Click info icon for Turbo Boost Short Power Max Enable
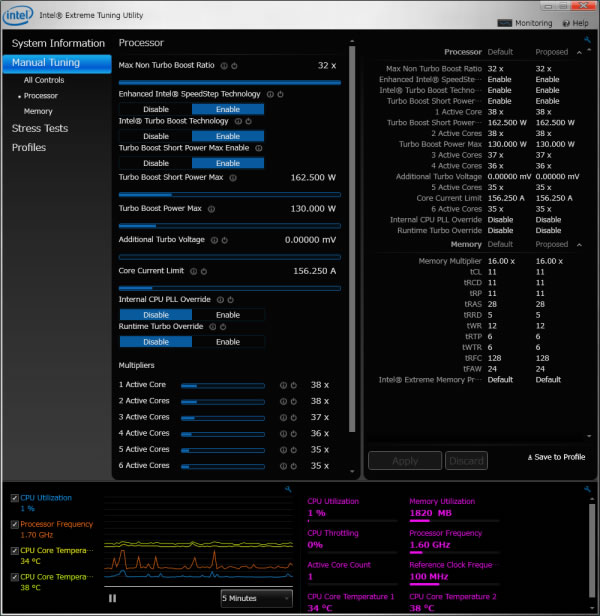 pos(259,148)
